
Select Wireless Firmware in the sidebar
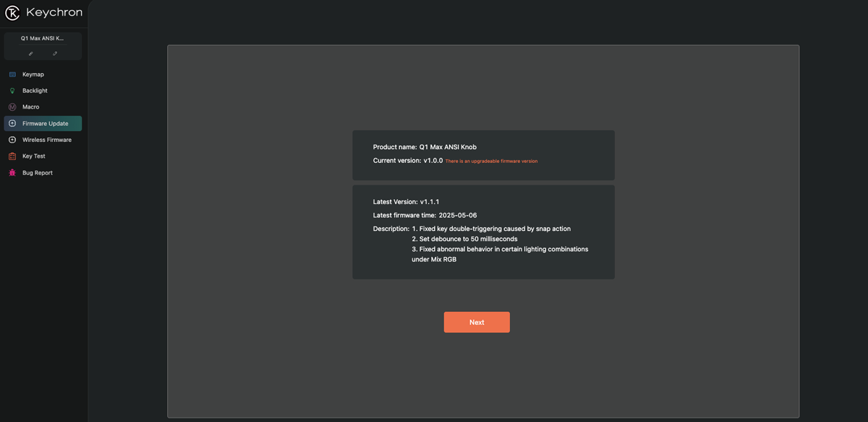click(47, 140)
